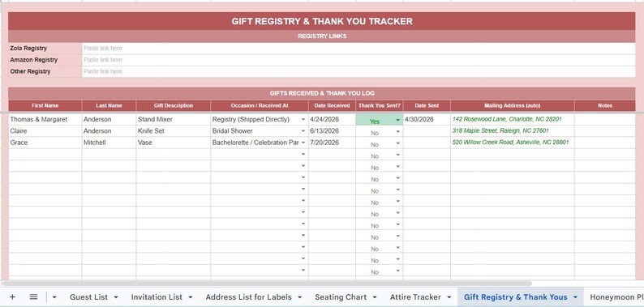This screenshot has height=307, width=644.
Task: Open Invitation List tab menu arrow
Action: coord(191,297)
